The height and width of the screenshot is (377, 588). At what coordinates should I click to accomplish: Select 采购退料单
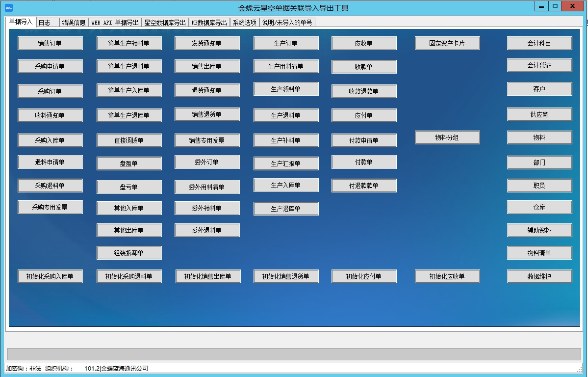(50, 186)
